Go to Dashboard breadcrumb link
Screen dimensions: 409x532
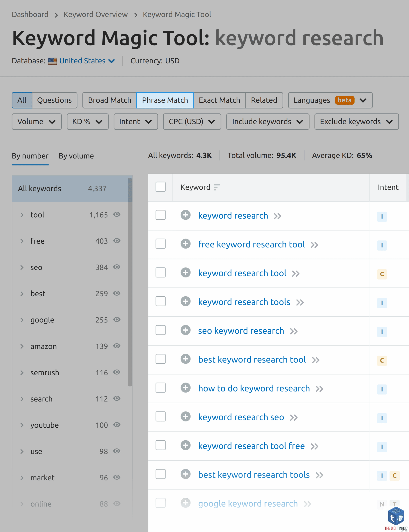(x=30, y=14)
